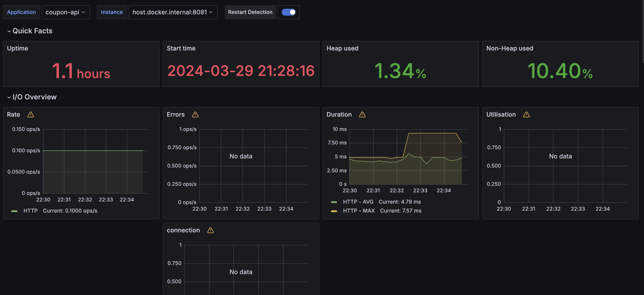Viewport: 644px width, 295px height.
Task: Open the coupon-api application dropdown
Action: [x=66, y=12]
